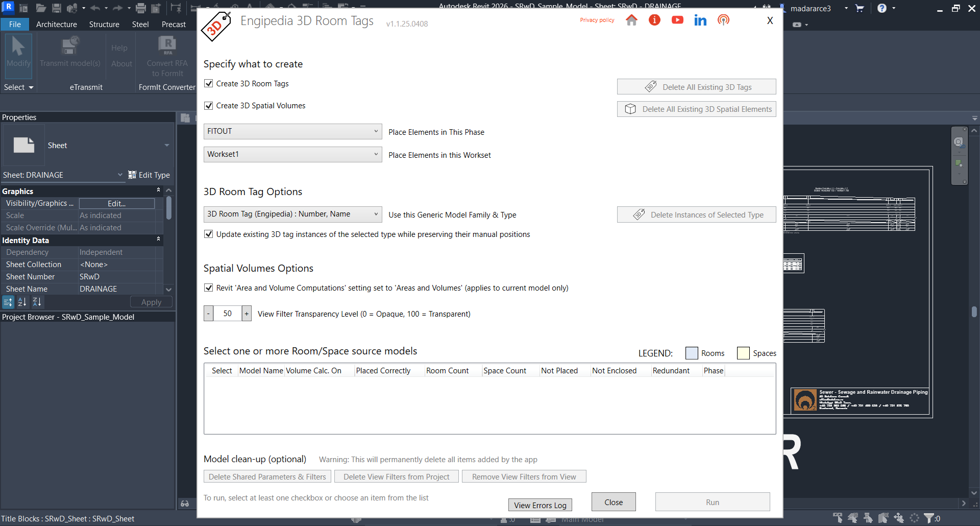Click the Aligned Dimension icon in Revit toolbar

click(176, 8)
